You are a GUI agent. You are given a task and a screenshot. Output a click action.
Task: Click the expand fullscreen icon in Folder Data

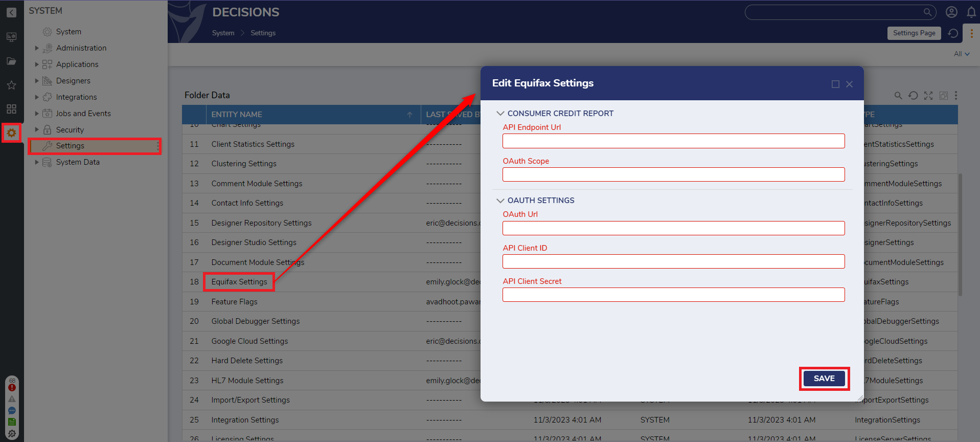tap(928, 96)
